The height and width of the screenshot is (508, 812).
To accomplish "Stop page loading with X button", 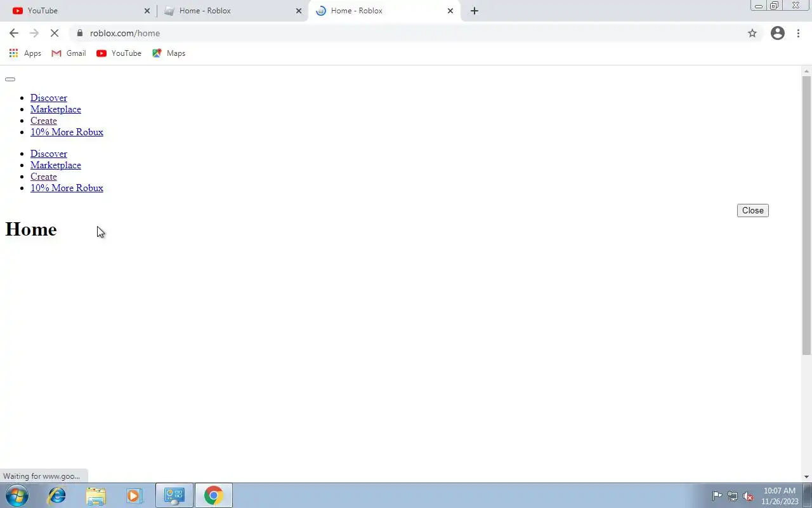I will point(55,33).
